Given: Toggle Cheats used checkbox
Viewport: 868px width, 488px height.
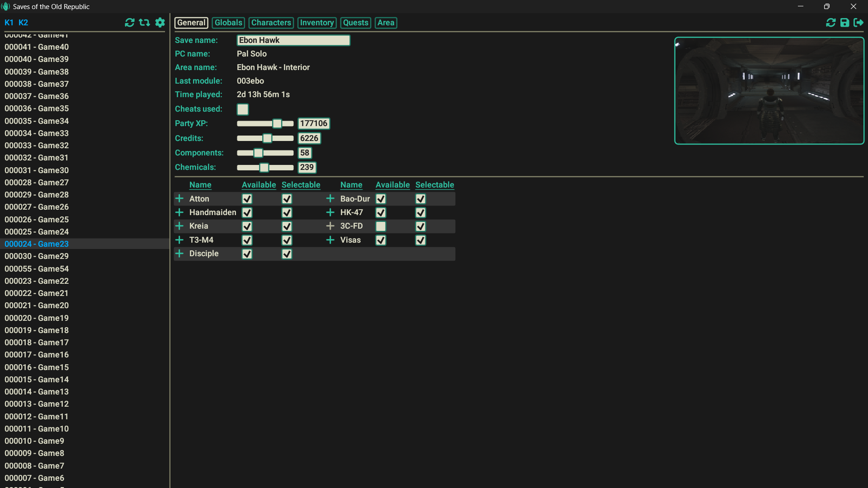Looking at the screenshot, I should [243, 109].
